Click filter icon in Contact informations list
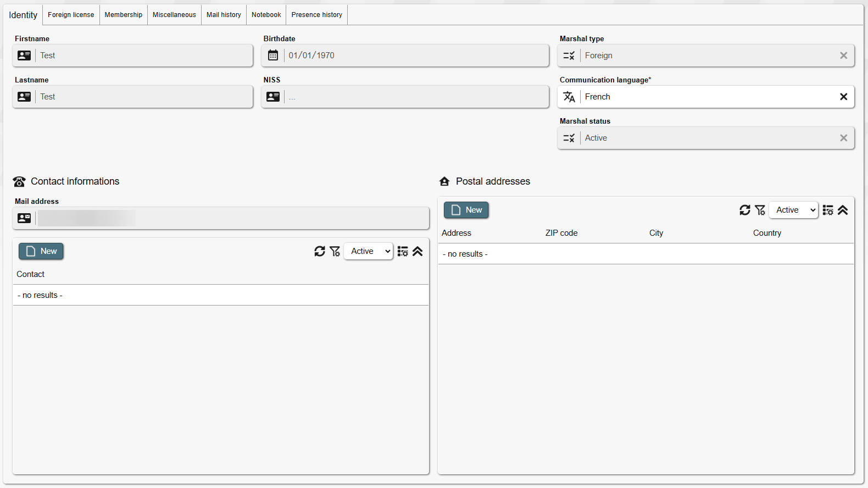Image resolution: width=868 pixels, height=488 pixels. click(x=335, y=251)
